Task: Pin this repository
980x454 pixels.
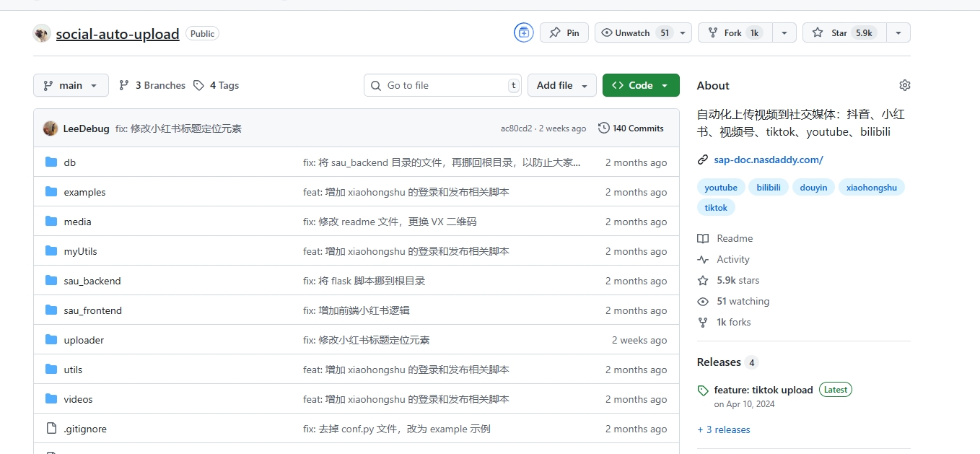Action: tap(564, 32)
